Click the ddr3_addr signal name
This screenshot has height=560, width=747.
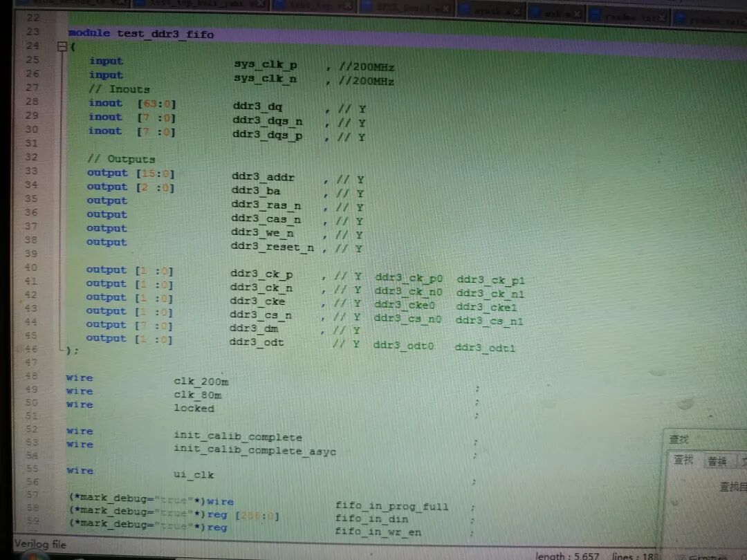tap(263, 177)
